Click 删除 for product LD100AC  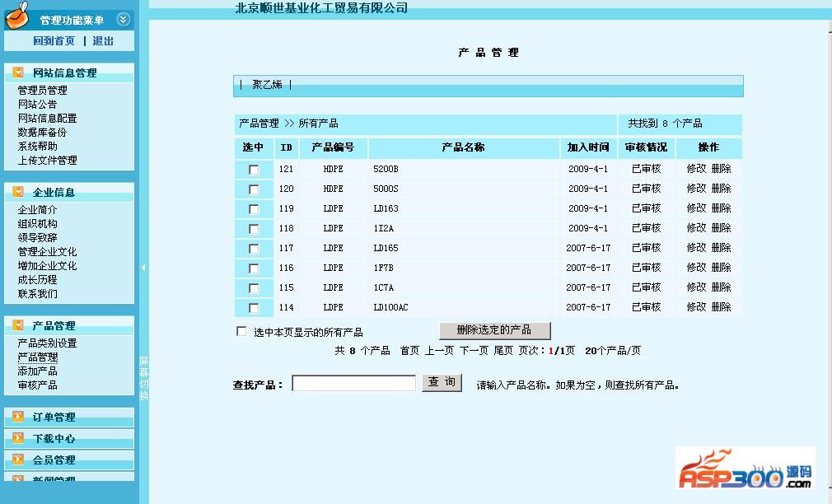[721, 306]
